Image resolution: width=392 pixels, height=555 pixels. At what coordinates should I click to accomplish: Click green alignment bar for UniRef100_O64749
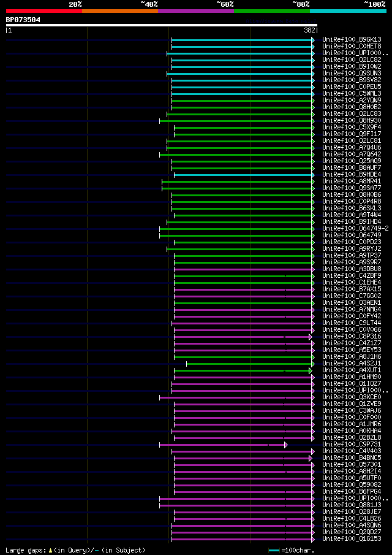click(x=235, y=235)
